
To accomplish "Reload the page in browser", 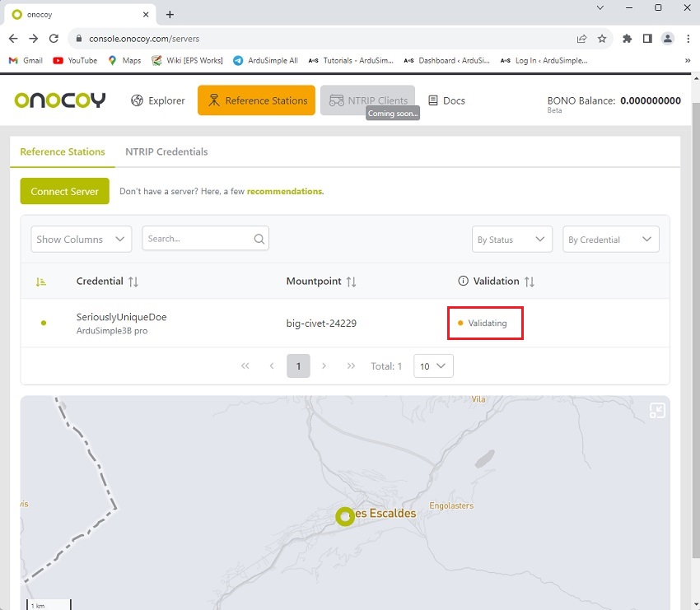I will click(54, 39).
